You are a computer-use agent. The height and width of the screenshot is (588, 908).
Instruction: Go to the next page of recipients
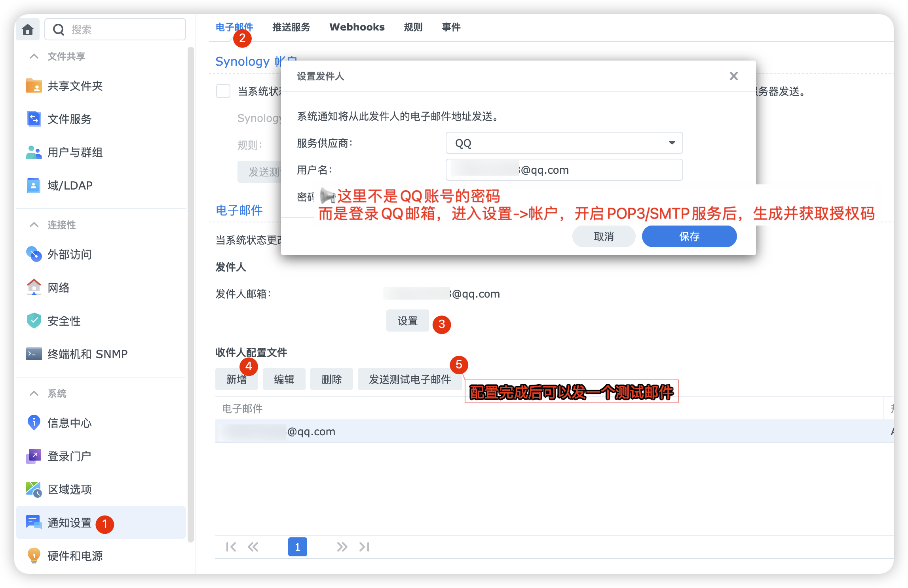click(342, 547)
